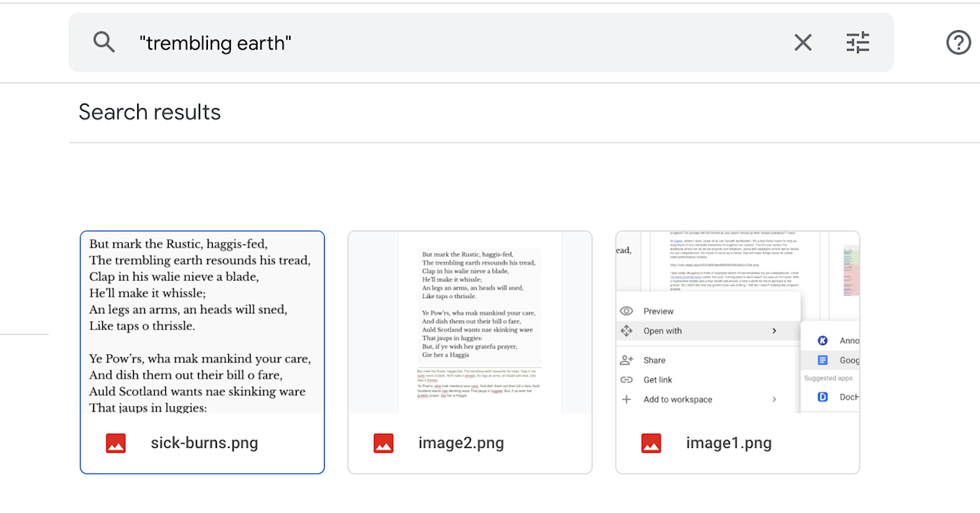Open the Help question mark icon
The width and height of the screenshot is (980, 513).
coord(958,43)
